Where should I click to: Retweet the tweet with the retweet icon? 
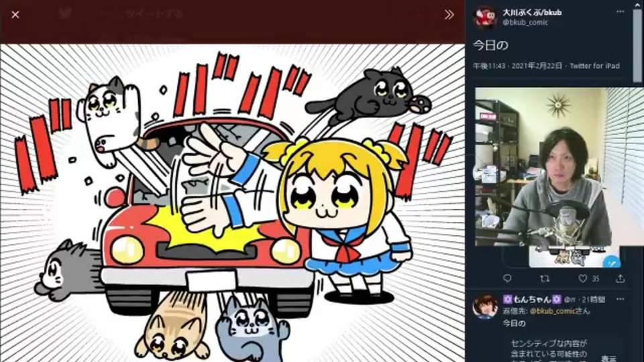(x=545, y=279)
